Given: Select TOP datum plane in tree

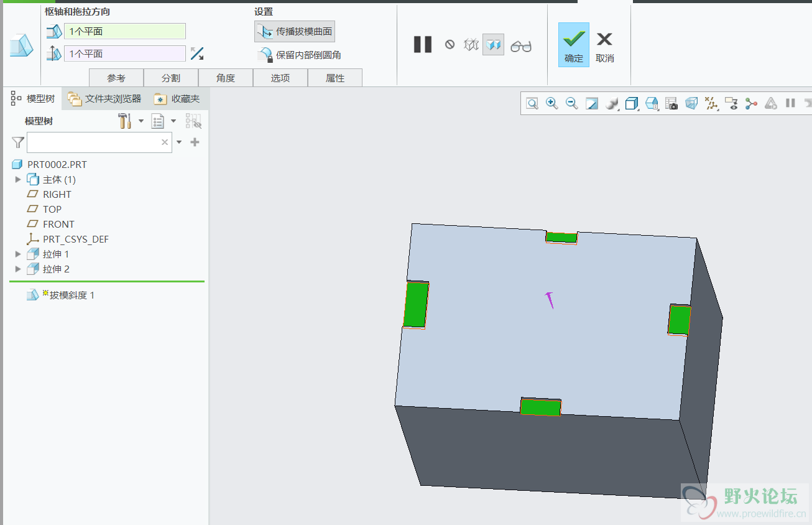Looking at the screenshot, I should point(52,209).
